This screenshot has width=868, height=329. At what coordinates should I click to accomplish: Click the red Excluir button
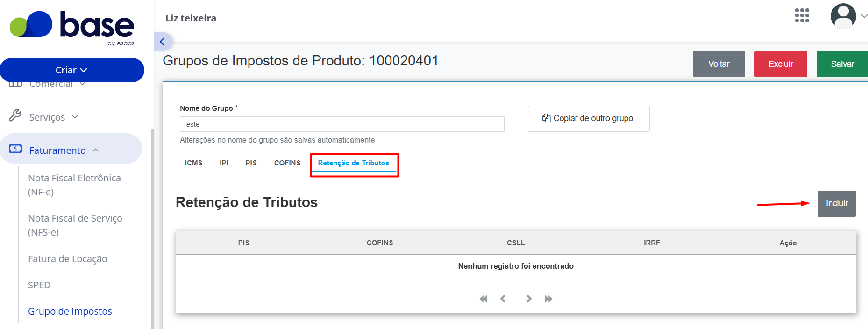click(x=781, y=64)
